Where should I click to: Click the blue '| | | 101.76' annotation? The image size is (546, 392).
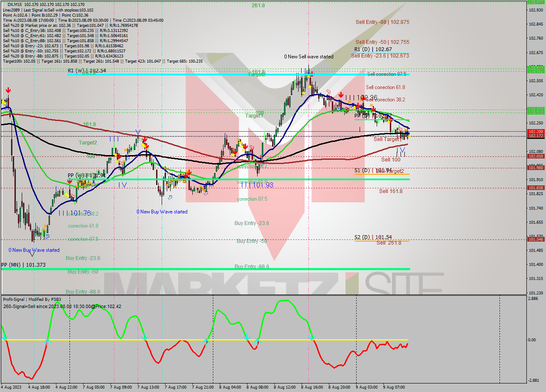click(x=75, y=213)
